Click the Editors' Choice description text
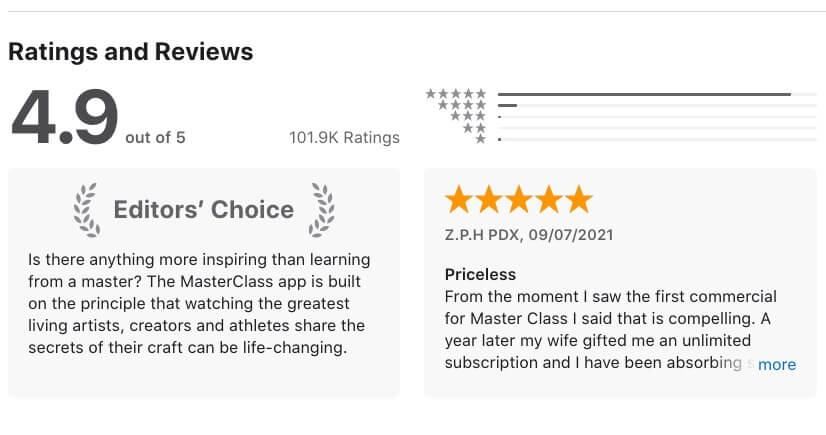 click(199, 303)
